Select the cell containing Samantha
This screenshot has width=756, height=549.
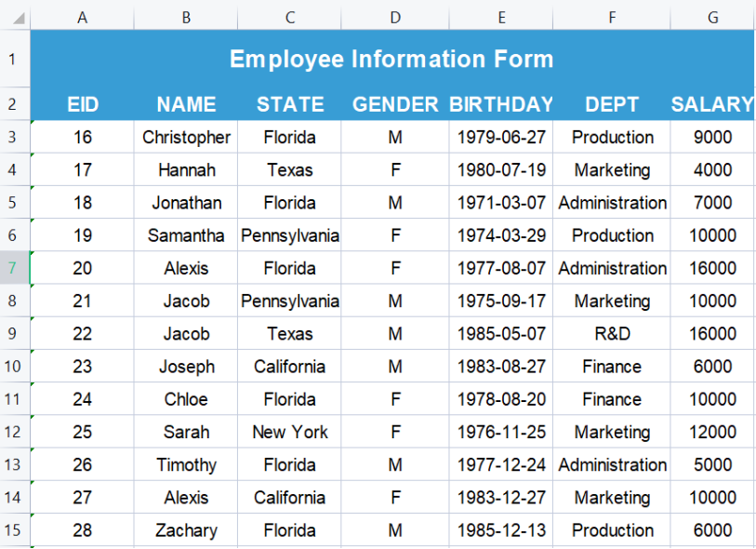click(186, 235)
